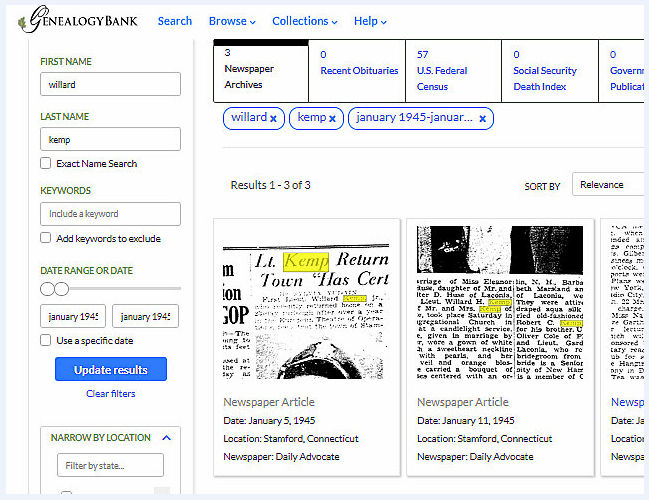This screenshot has height=500, width=649.
Task: Check Add keywords to exclude
Action: 46,238
